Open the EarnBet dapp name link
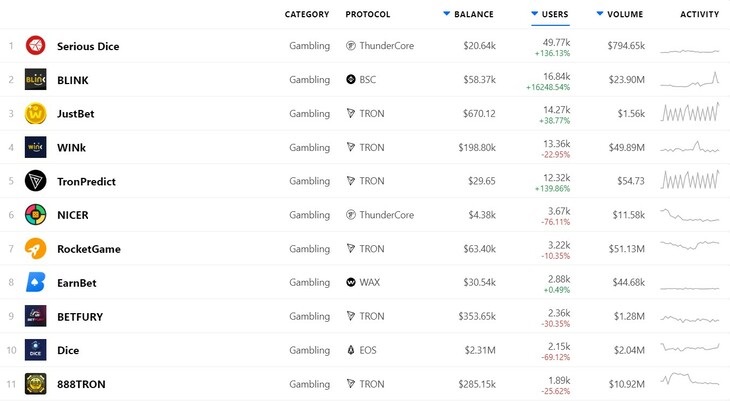The width and height of the screenshot is (730, 401). click(x=76, y=283)
